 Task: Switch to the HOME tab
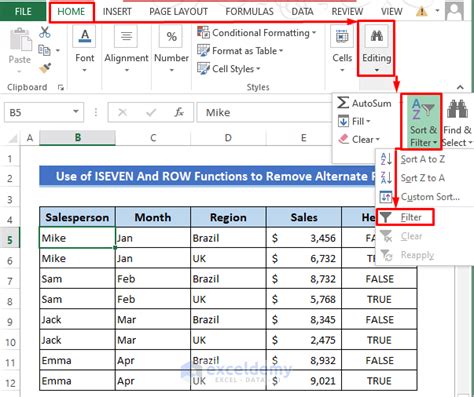point(71,12)
